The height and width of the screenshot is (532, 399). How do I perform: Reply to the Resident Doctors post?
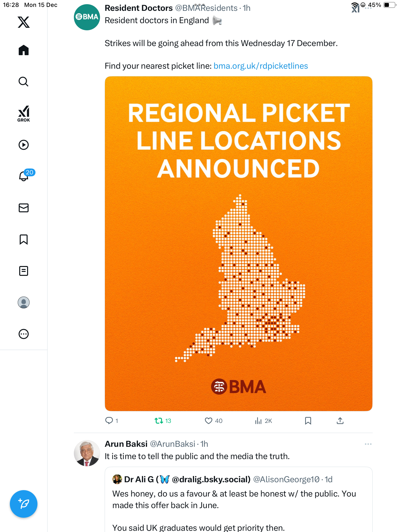point(109,421)
